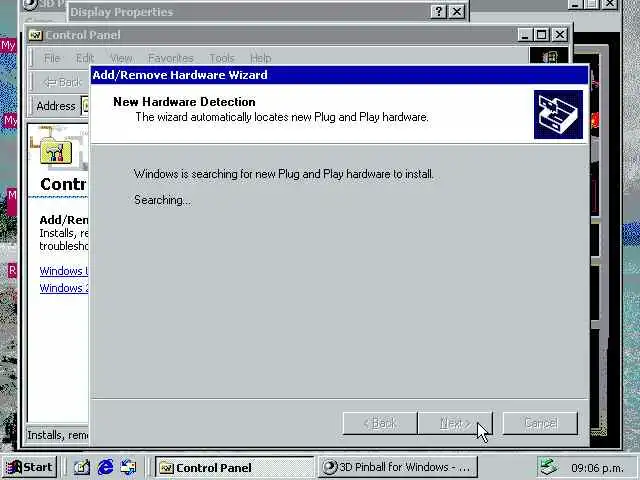Click the Show Desktop quick launch icon
The width and height of the screenshot is (640, 480).
tap(81, 467)
